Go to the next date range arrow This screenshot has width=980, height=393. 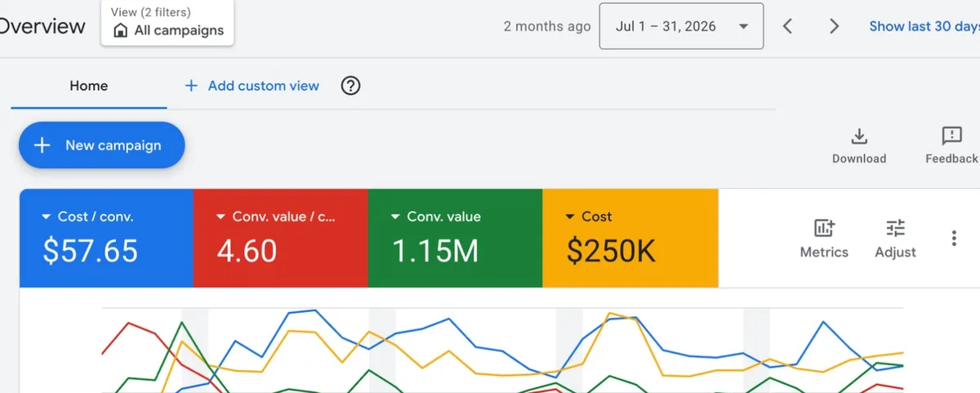click(834, 26)
